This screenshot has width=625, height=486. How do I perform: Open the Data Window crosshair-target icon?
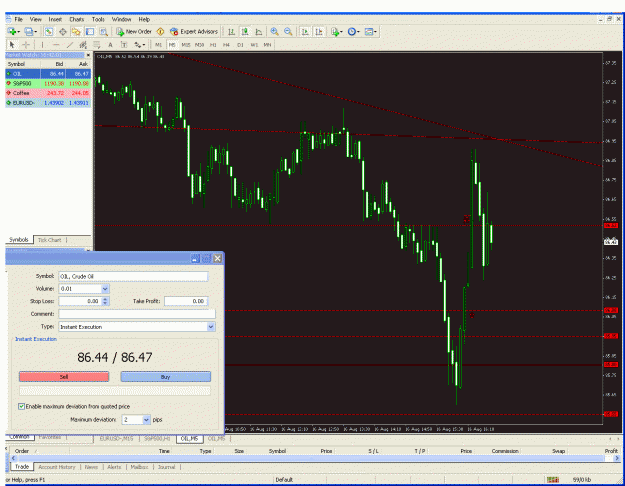click(x=63, y=31)
